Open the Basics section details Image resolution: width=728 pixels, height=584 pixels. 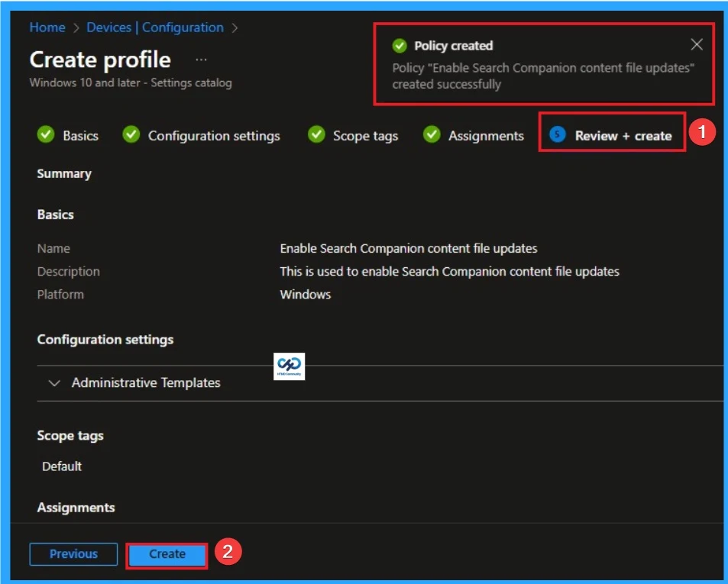57,215
